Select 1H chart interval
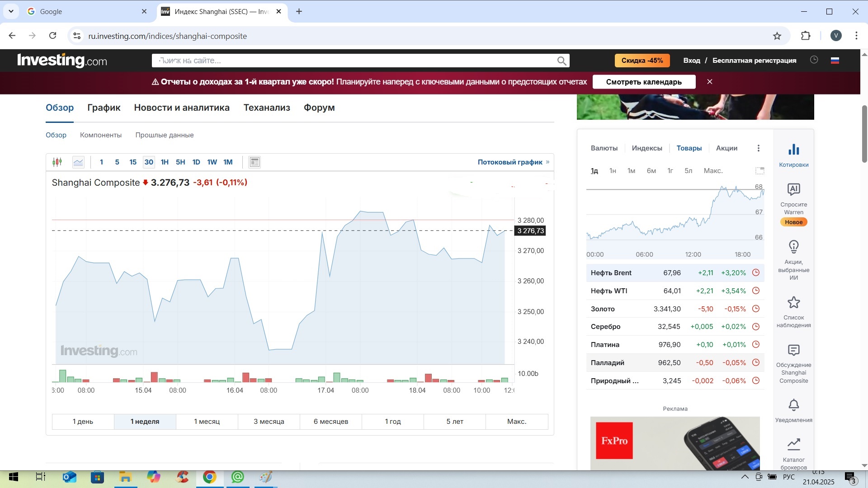The height and width of the screenshot is (488, 868). pyautogui.click(x=165, y=162)
